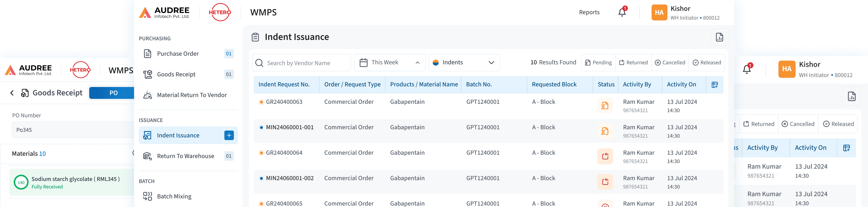Expand the This Week date dropdown
Screen dimensions: 868x207
point(389,63)
